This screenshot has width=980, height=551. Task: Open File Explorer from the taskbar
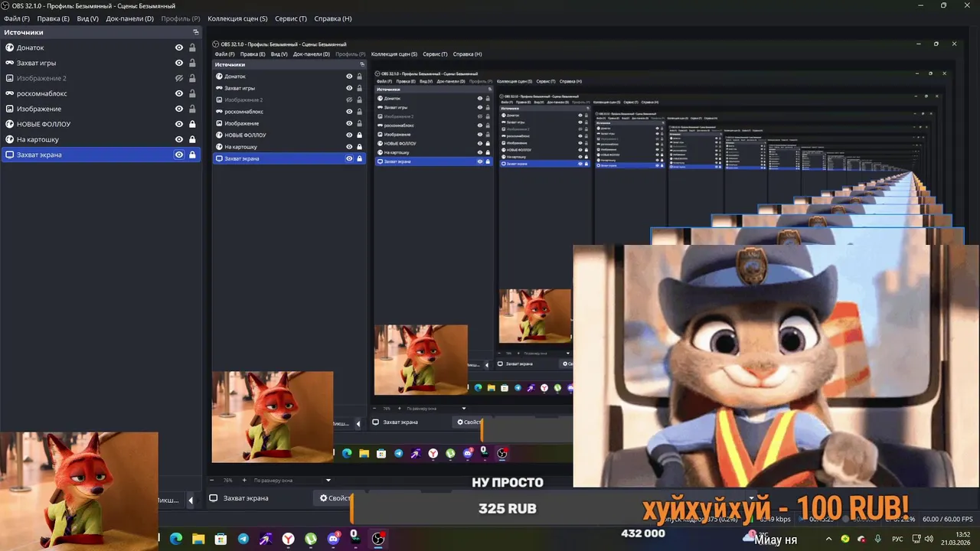pyautogui.click(x=198, y=539)
